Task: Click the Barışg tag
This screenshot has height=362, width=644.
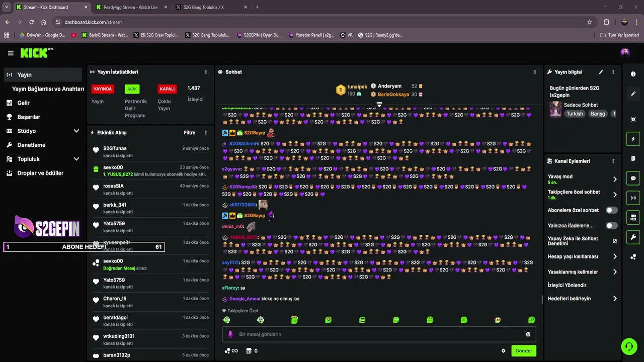Action: point(598,114)
